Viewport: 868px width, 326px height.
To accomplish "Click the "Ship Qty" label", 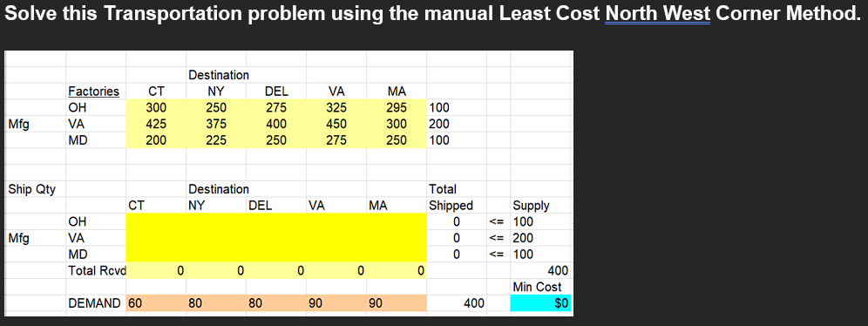I will point(31,189).
